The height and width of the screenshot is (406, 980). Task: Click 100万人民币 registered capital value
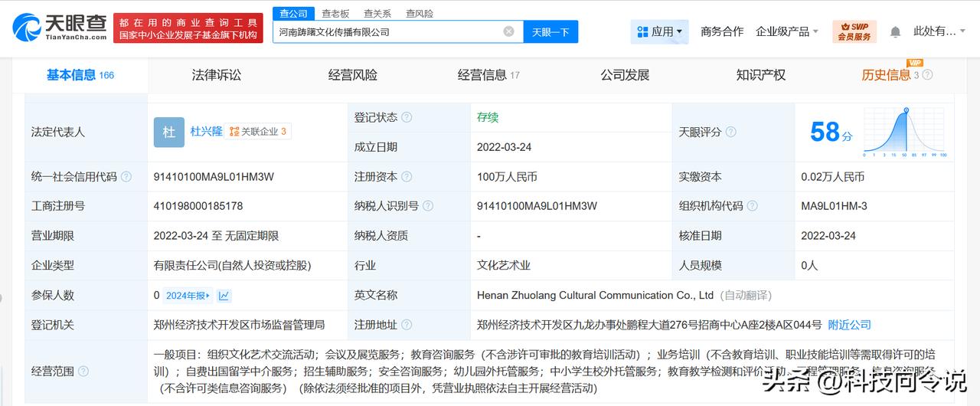point(507,176)
